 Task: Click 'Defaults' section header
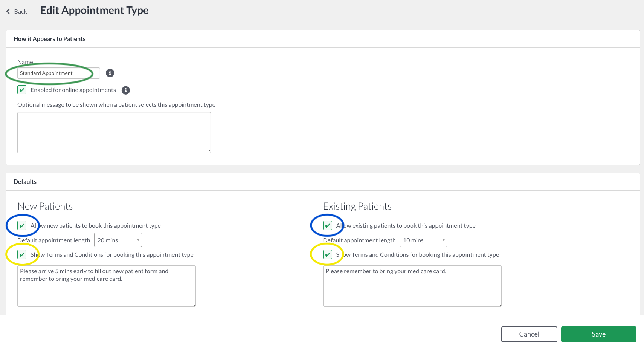25,182
